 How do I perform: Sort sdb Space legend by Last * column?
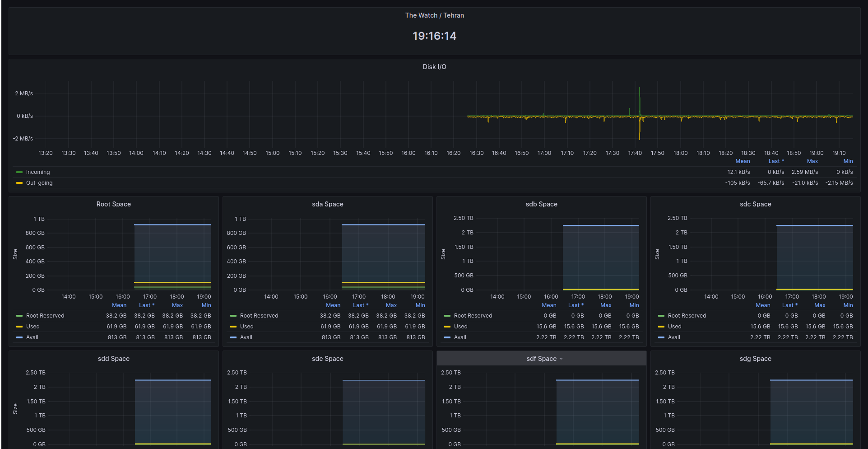576,305
